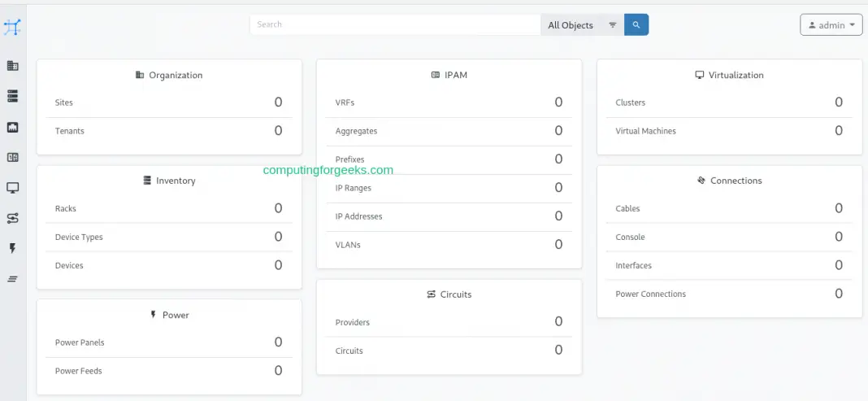Screen dimensions: 868x401
Task: Open Power Feeds in Power card
Action: click(79, 371)
